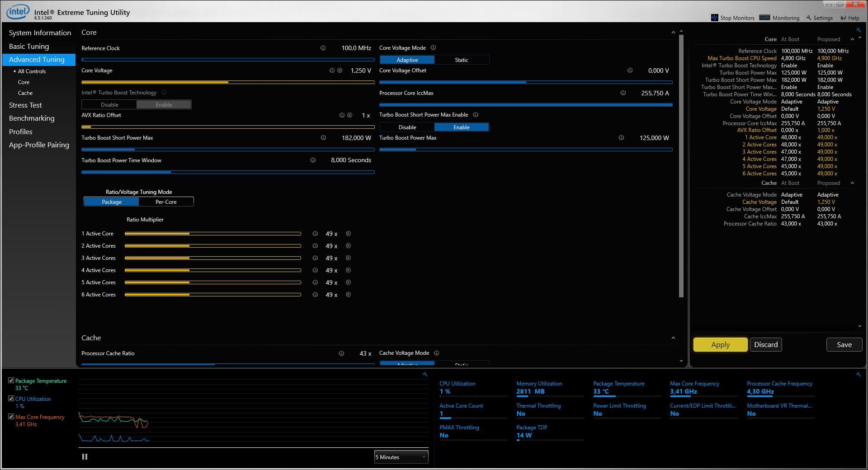The width and height of the screenshot is (868, 470).
Task: Reset the 3 Active Cores ratio with X icon
Action: [348, 258]
